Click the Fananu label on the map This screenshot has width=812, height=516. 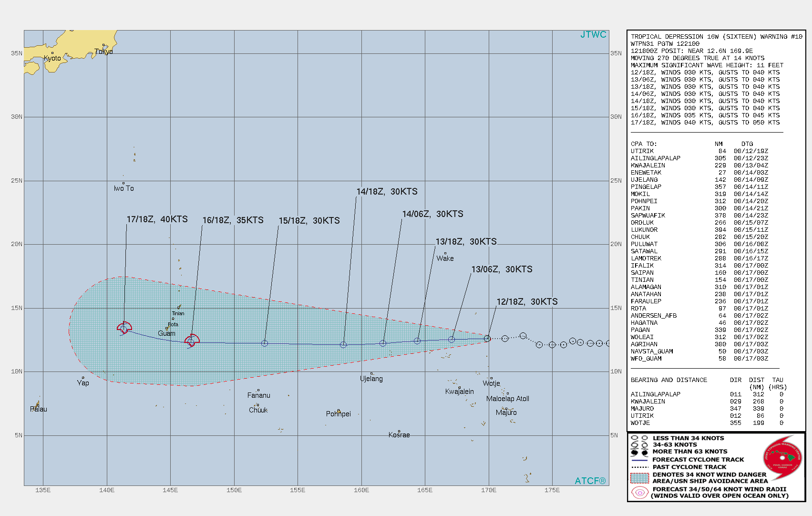(259, 395)
